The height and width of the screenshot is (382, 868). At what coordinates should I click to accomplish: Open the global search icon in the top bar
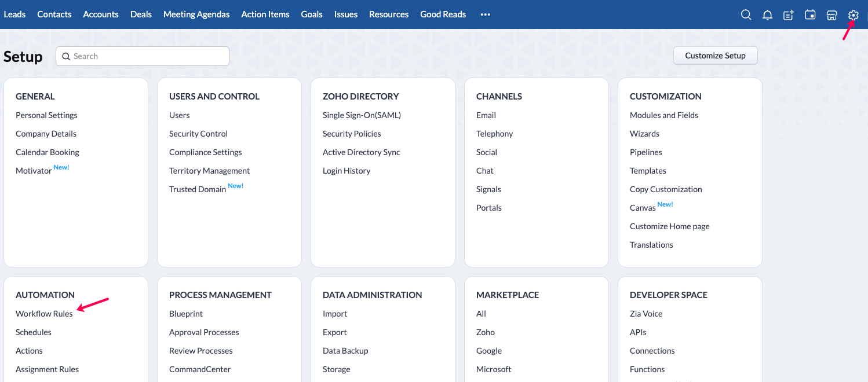click(746, 15)
